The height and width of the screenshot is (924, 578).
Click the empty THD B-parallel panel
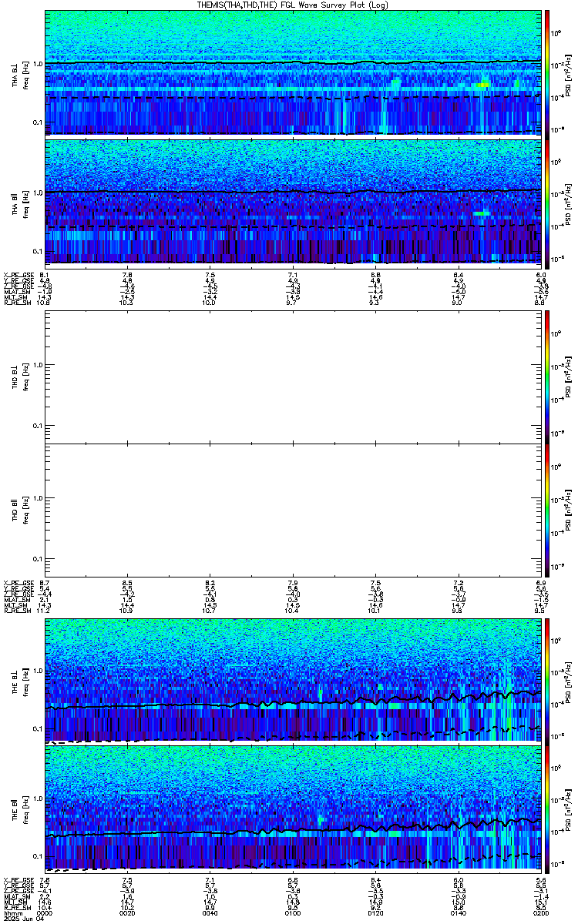[293, 510]
